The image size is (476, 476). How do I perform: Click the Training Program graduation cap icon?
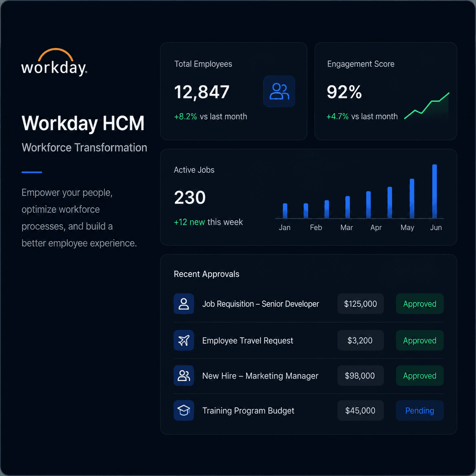pyautogui.click(x=184, y=410)
